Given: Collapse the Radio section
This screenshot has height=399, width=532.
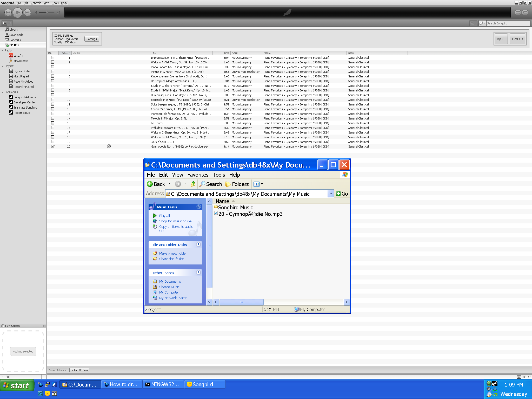Looking at the screenshot, I should 3,51.
